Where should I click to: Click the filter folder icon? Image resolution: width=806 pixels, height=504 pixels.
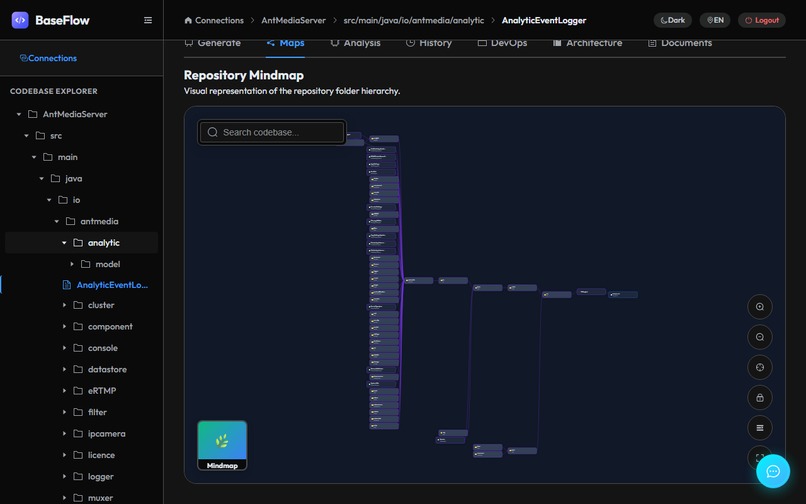point(78,412)
